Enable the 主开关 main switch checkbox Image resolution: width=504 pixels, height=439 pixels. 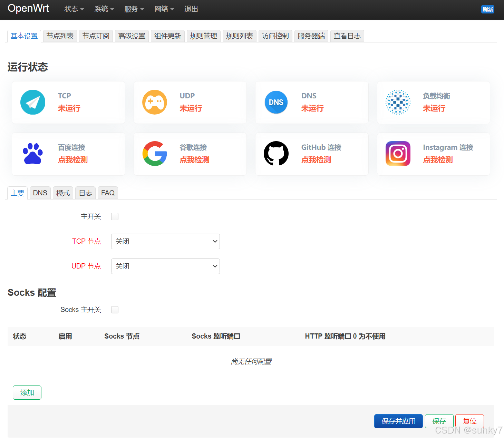[115, 216]
